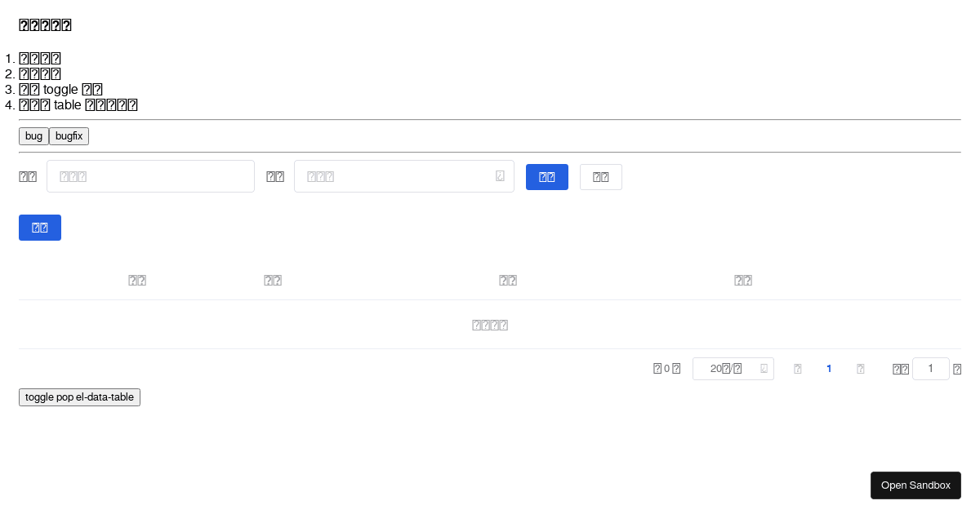The height and width of the screenshot is (514, 980).
Task: Expand the 20 per page size dropdown
Action: tap(727, 369)
